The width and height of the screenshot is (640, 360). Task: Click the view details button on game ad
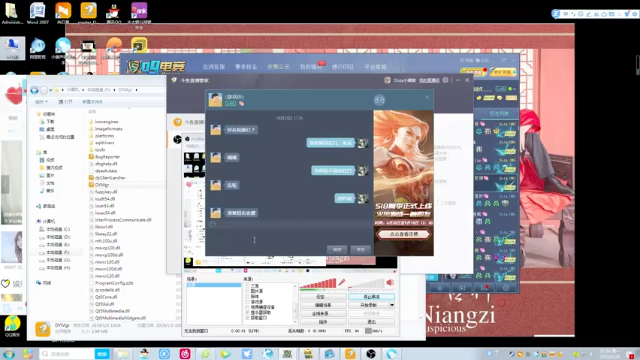click(x=404, y=234)
